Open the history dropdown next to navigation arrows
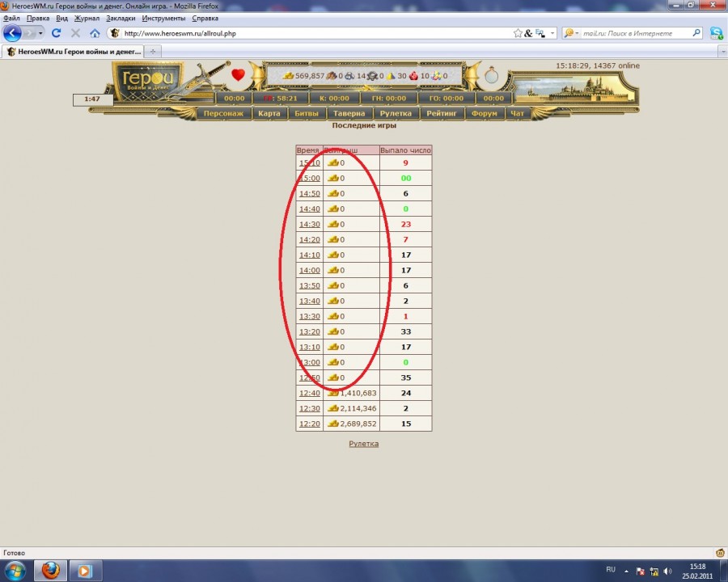728x582 pixels. pyautogui.click(x=41, y=33)
